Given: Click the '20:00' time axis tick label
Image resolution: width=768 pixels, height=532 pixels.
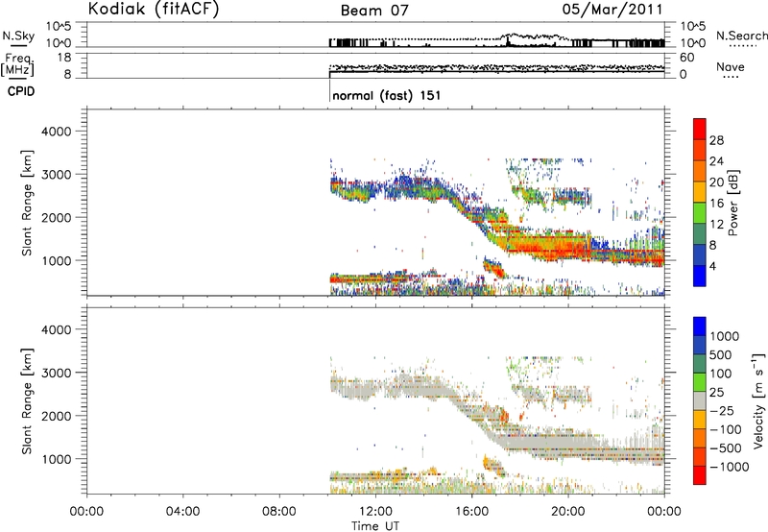Looking at the screenshot, I should click(568, 512).
